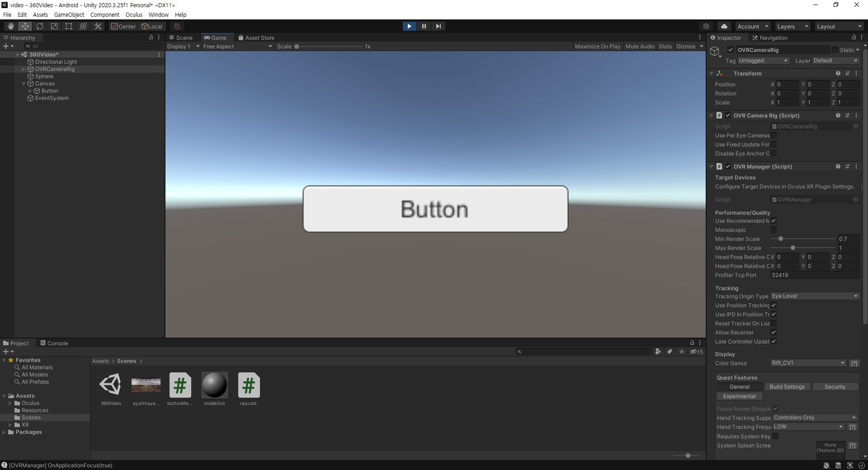The height and width of the screenshot is (470, 868).
Task: Open cloud services icon
Action: click(724, 26)
